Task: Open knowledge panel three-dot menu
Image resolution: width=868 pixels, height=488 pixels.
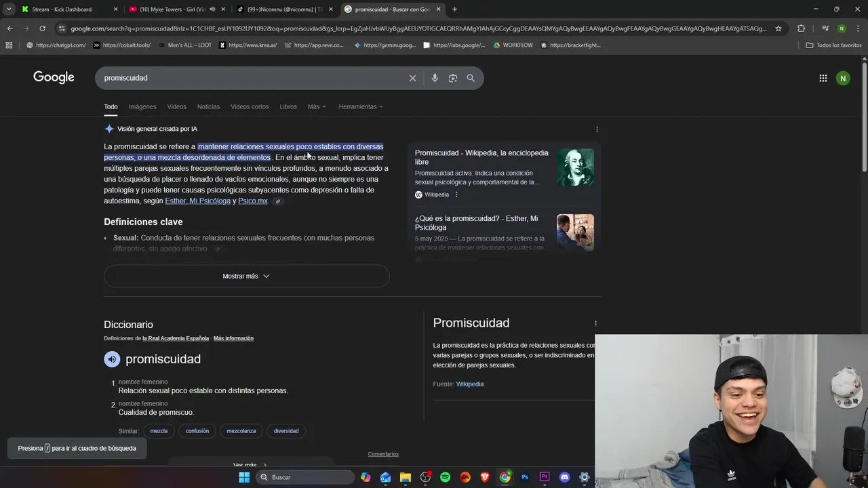Action: coord(595,323)
